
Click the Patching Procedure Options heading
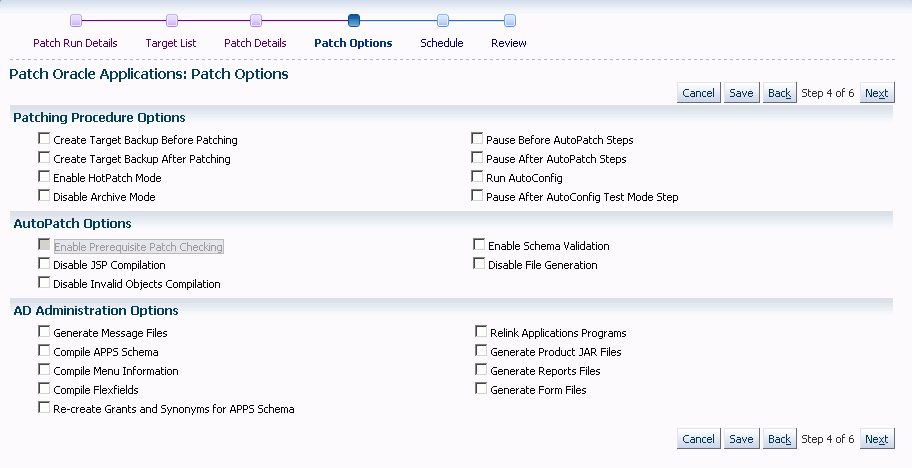click(99, 117)
